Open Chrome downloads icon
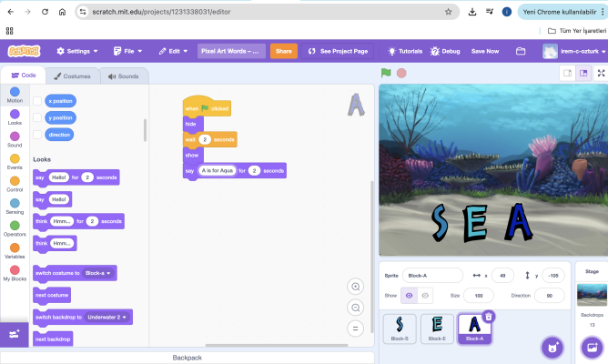608x364 pixels. click(x=471, y=12)
